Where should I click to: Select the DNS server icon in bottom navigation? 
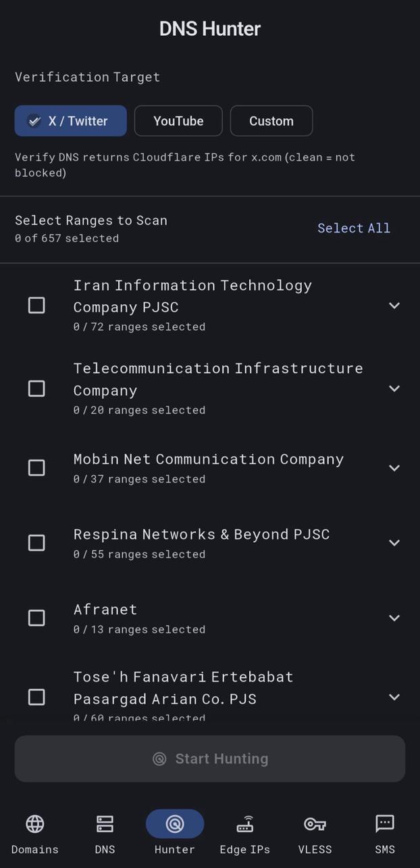pyautogui.click(x=105, y=823)
